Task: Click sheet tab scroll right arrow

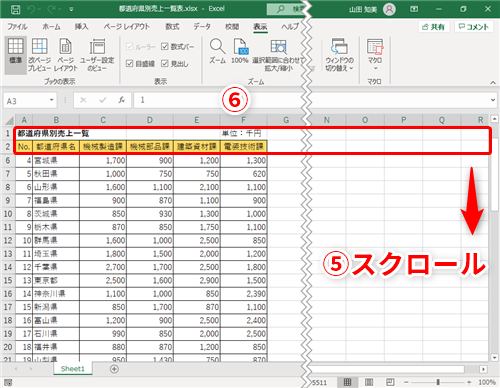Action: [x=31, y=369]
